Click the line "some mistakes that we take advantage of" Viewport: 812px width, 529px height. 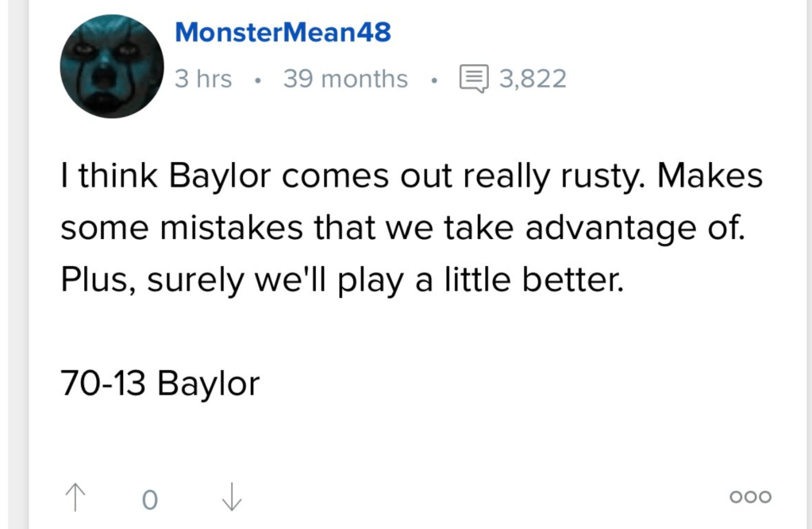click(405, 229)
